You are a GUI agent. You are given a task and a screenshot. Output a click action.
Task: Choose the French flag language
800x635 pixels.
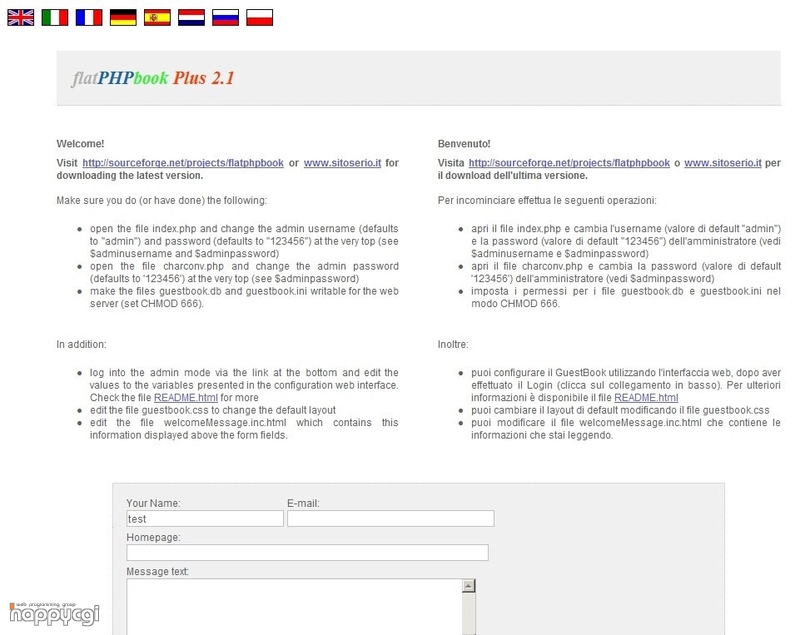click(x=89, y=17)
